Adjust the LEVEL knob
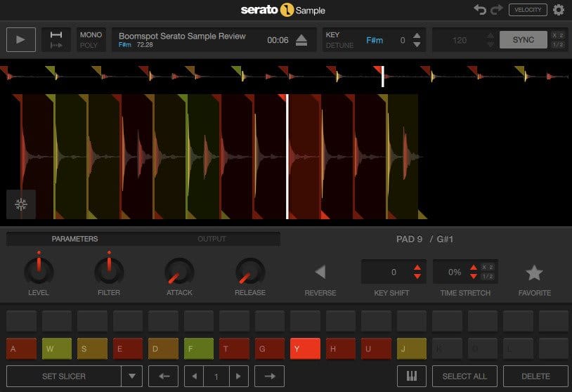This screenshot has width=572, height=392. coord(39,271)
